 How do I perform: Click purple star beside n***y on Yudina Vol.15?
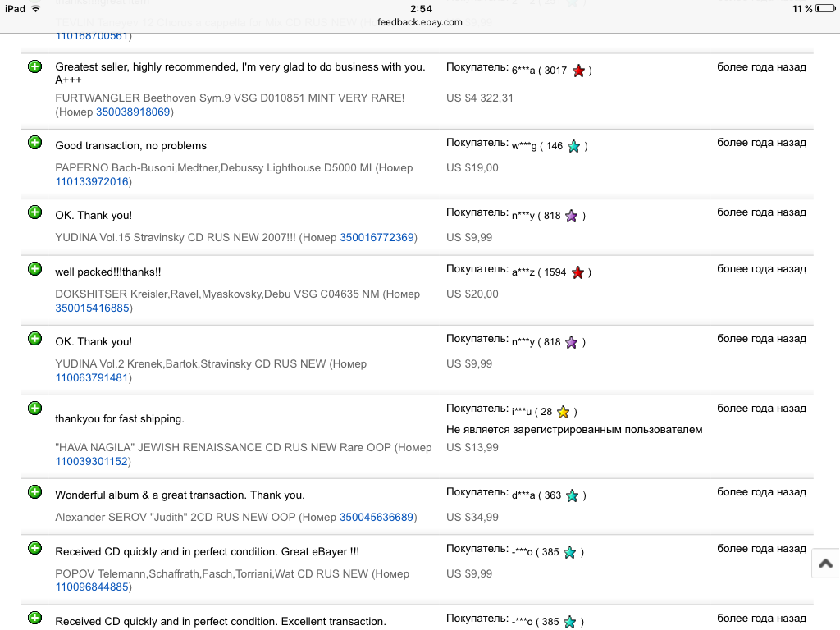[572, 216]
